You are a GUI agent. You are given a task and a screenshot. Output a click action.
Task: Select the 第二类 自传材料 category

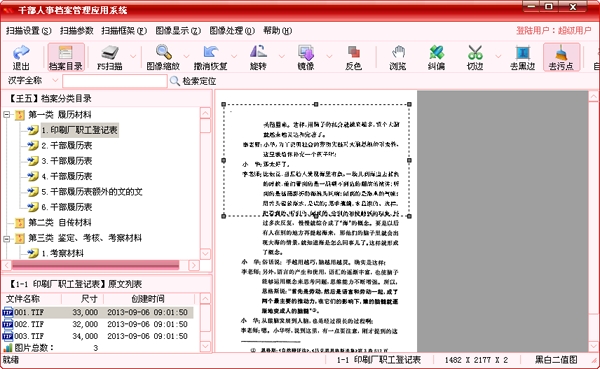pyautogui.click(x=60, y=222)
